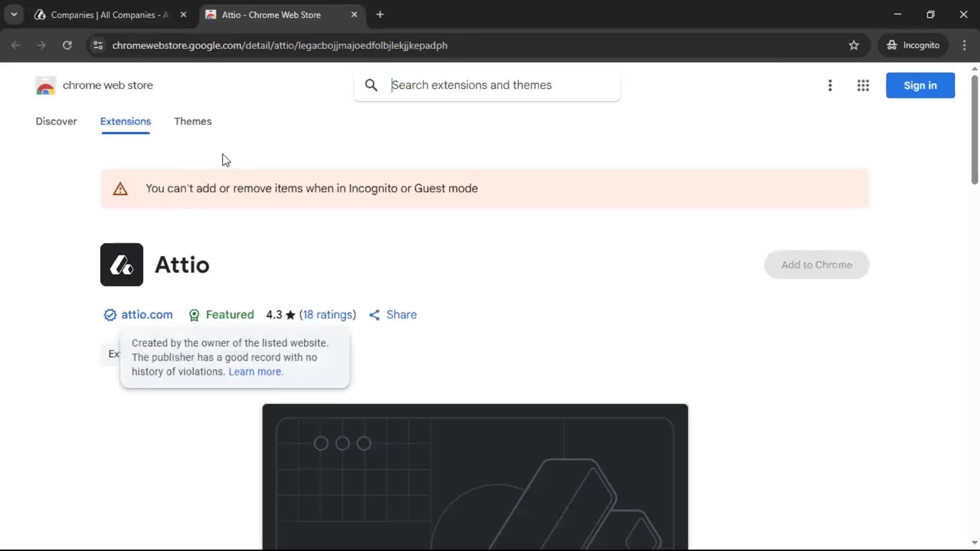Click the Share icon next to ratings
The height and width of the screenshot is (551, 980).
tap(374, 315)
